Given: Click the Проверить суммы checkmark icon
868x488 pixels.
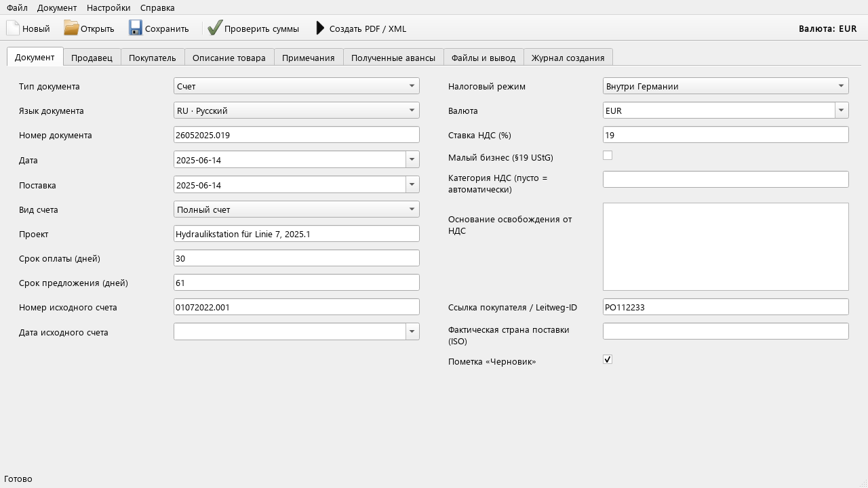Looking at the screenshot, I should point(215,28).
